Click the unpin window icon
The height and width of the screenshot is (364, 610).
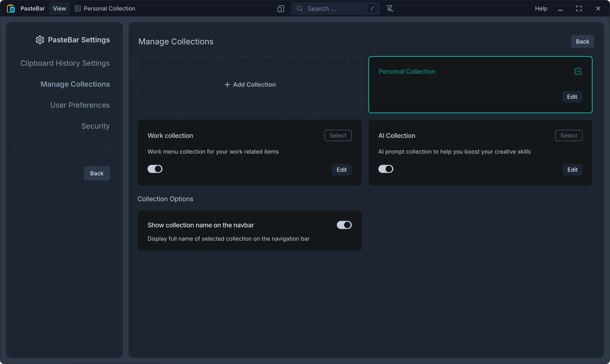[390, 9]
